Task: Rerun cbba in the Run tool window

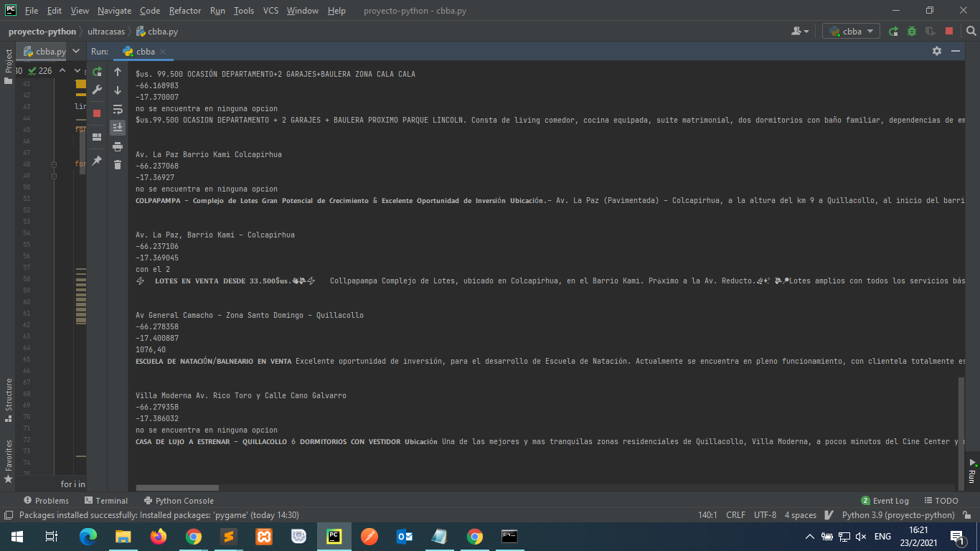Action: pos(97,72)
